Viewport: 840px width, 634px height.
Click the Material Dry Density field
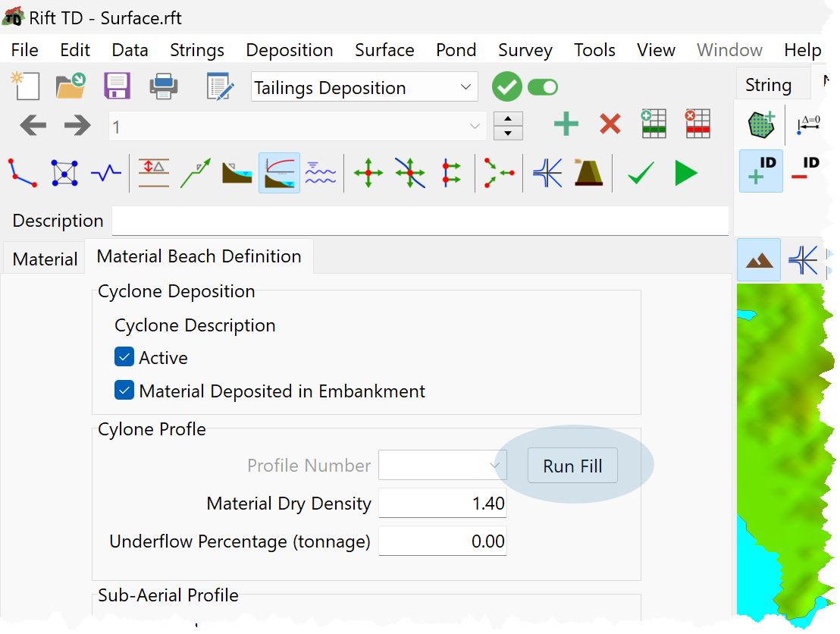point(443,504)
